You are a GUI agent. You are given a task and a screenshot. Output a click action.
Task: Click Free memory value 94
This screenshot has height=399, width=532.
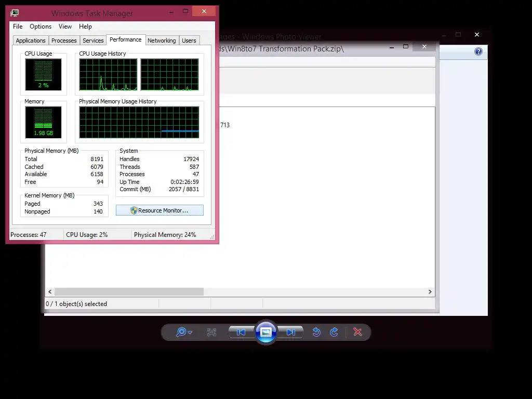(x=100, y=182)
